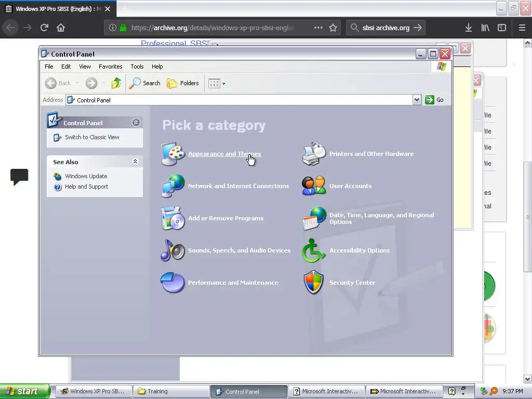Open Add or Remove Programs icon

172,218
